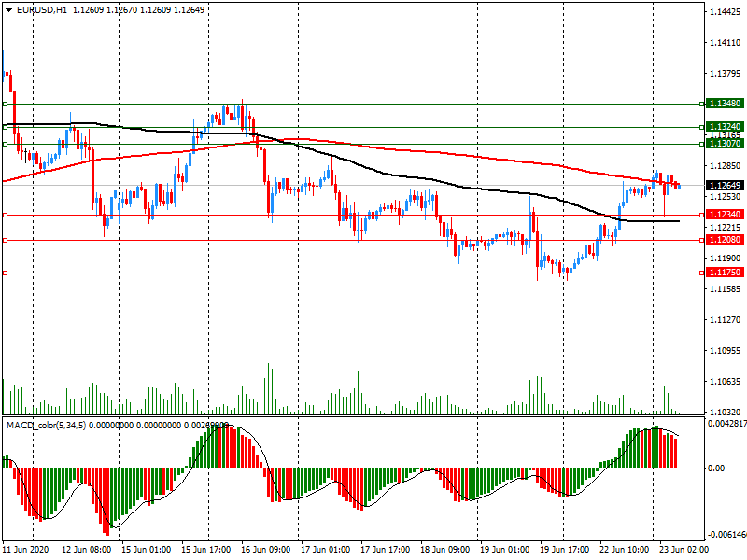Select the 1.13070 green level price label
The image size is (747, 560).
[x=725, y=144]
